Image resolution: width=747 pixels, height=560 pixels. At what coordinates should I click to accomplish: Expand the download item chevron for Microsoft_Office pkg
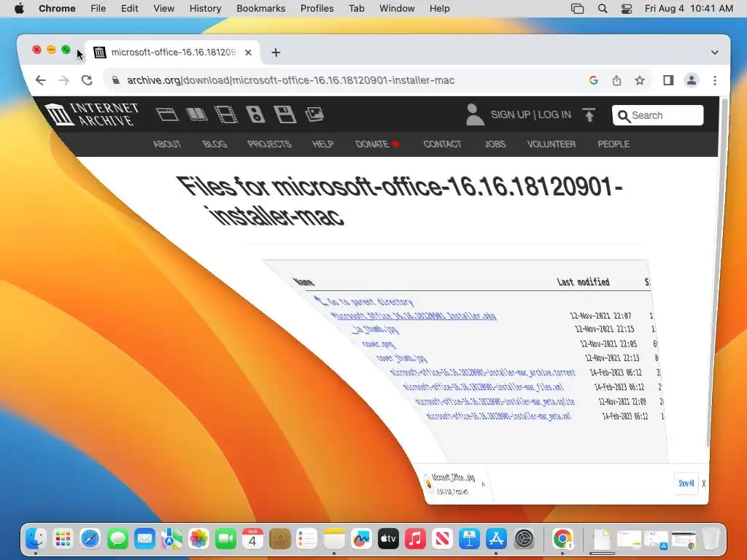(x=483, y=484)
